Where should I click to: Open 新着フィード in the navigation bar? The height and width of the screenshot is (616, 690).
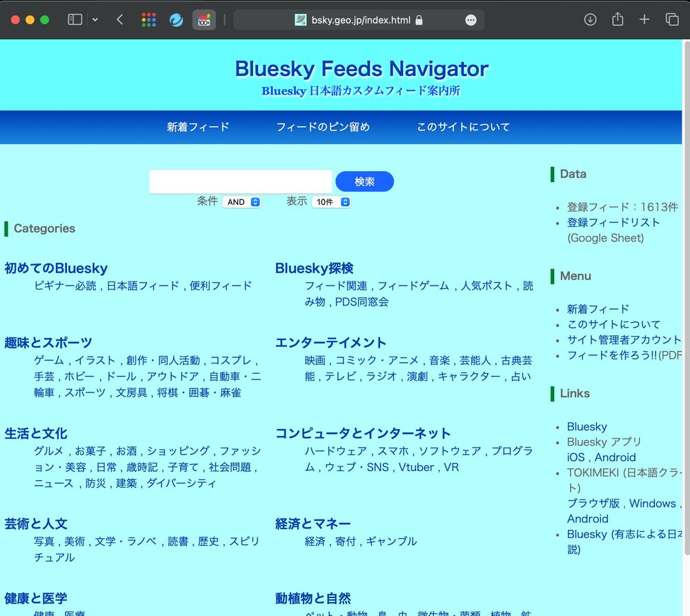(198, 127)
